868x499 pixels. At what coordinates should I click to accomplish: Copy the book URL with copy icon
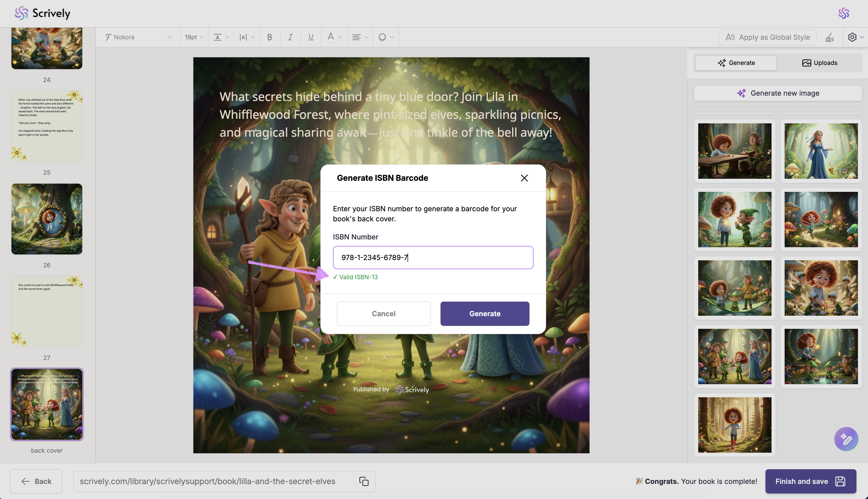pyautogui.click(x=364, y=481)
